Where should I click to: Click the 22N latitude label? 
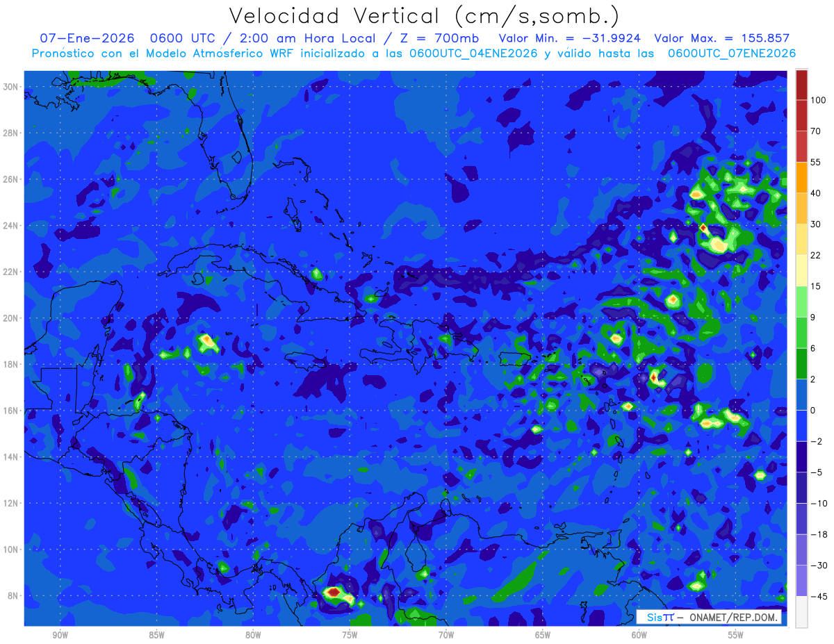[x=12, y=272]
